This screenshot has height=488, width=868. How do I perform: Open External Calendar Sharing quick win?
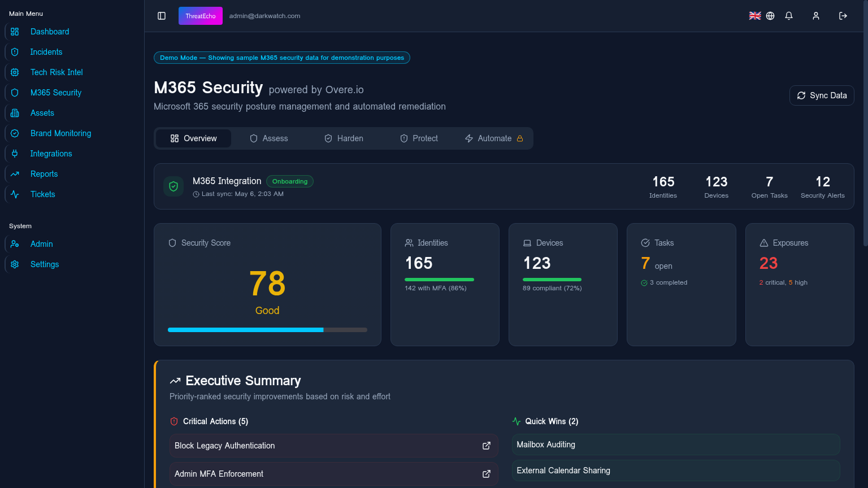pos(676,470)
